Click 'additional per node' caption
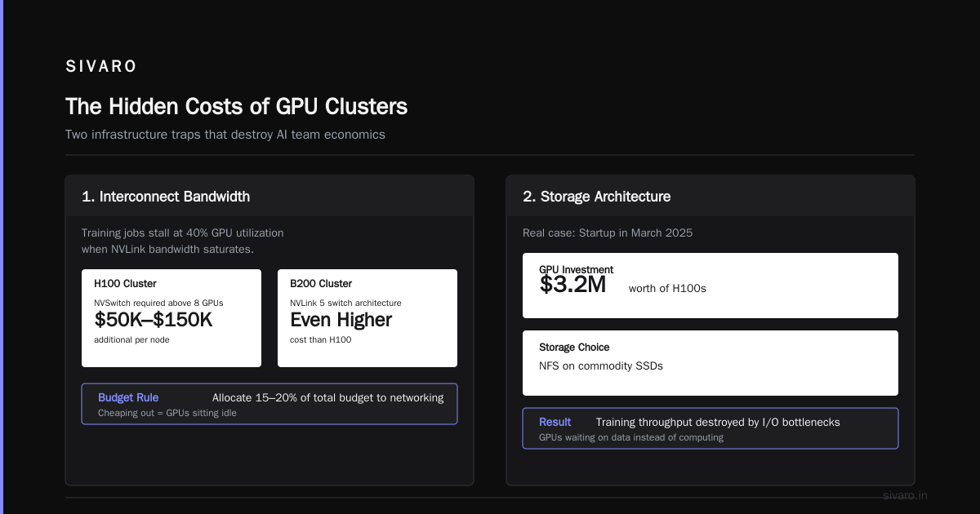The image size is (980, 514). 131,339
